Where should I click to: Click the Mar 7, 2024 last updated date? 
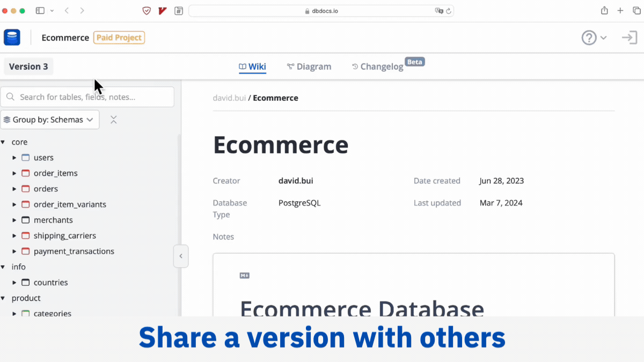coord(501,203)
